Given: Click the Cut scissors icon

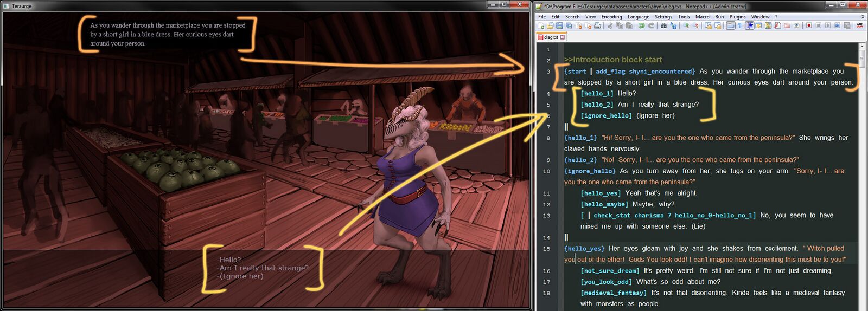Looking at the screenshot, I should 610,25.
